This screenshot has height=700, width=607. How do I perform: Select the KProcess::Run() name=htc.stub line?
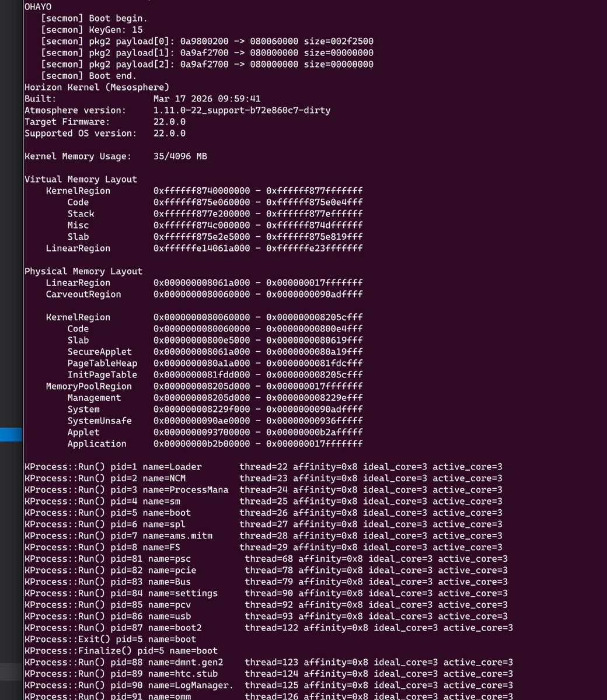pyautogui.click(x=269, y=673)
